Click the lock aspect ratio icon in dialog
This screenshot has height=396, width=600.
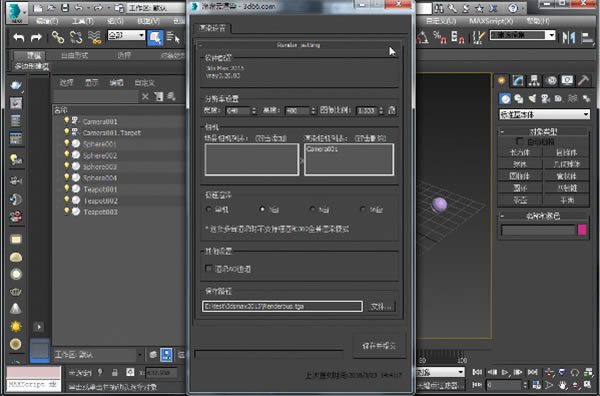(x=391, y=111)
